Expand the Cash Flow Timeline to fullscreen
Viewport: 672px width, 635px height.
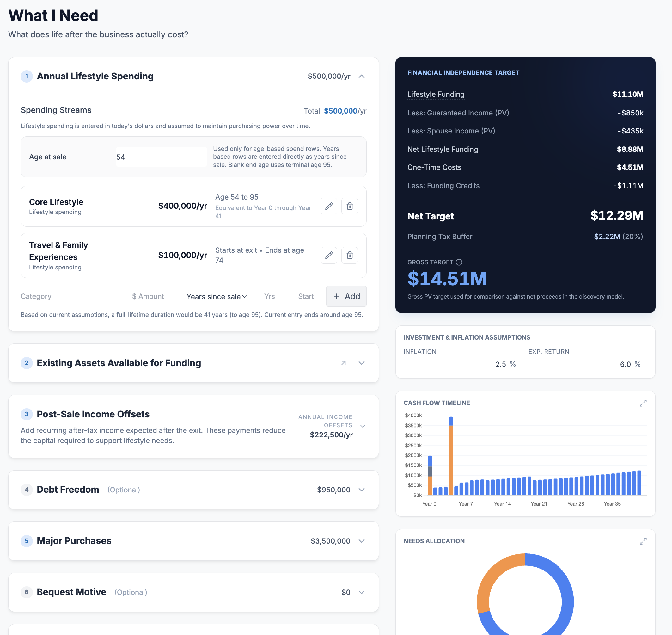(x=643, y=403)
